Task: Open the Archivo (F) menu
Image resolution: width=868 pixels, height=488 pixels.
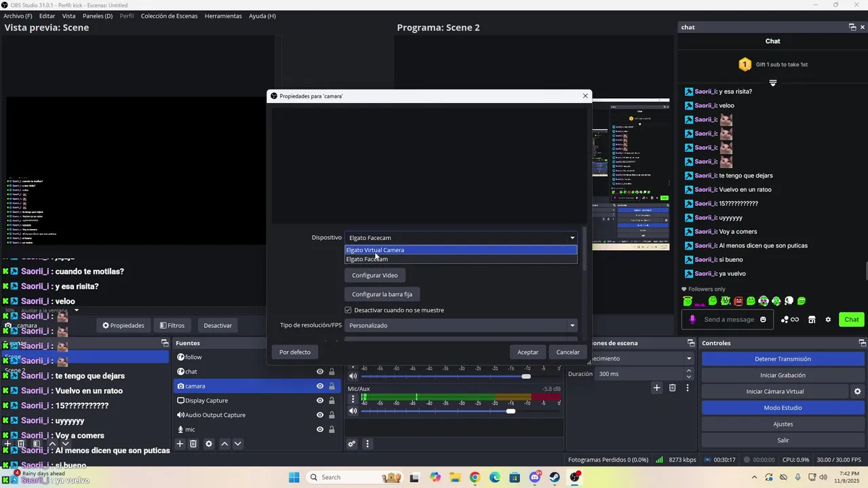Action: tap(18, 16)
